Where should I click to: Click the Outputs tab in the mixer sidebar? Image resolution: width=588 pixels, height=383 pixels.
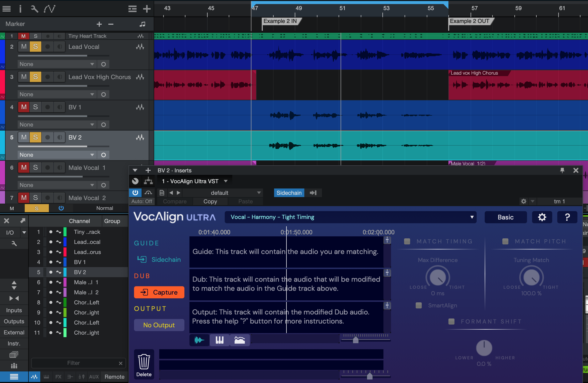coord(14,321)
